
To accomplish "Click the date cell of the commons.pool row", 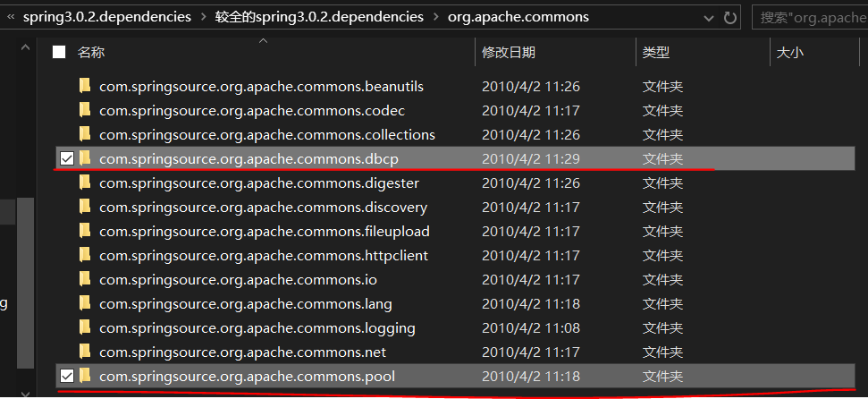I will [531, 377].
